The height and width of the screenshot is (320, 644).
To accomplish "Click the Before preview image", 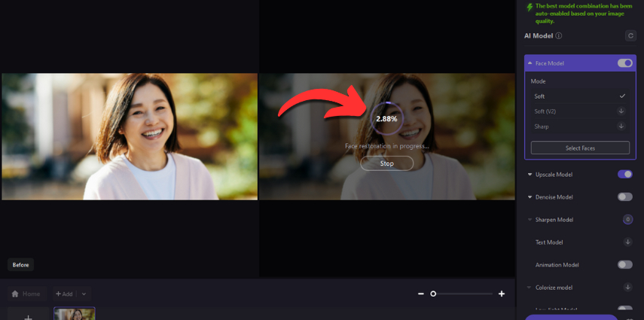I will coord(130,136).
